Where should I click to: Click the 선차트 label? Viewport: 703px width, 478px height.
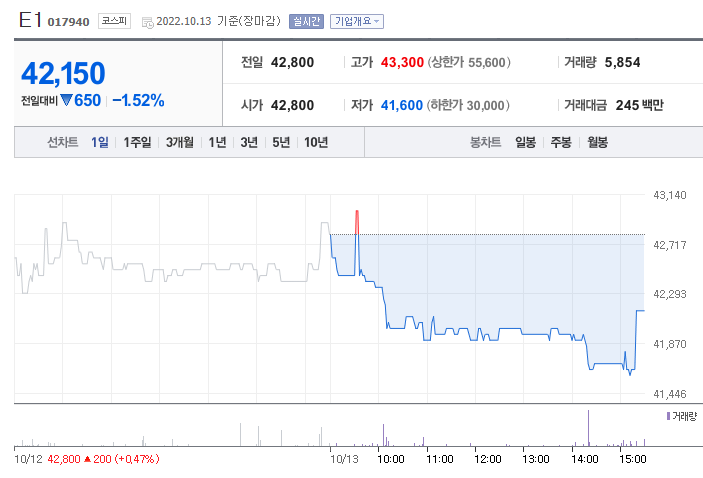[63, 142]
